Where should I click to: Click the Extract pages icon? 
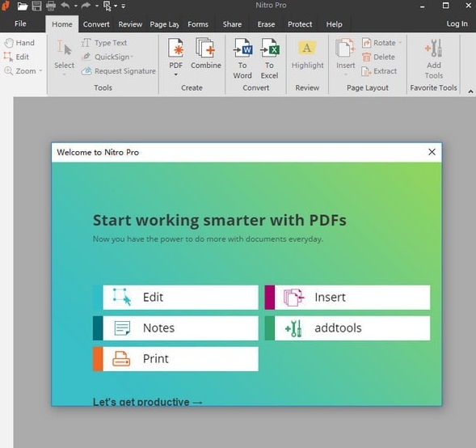click(x=366, y=71)
